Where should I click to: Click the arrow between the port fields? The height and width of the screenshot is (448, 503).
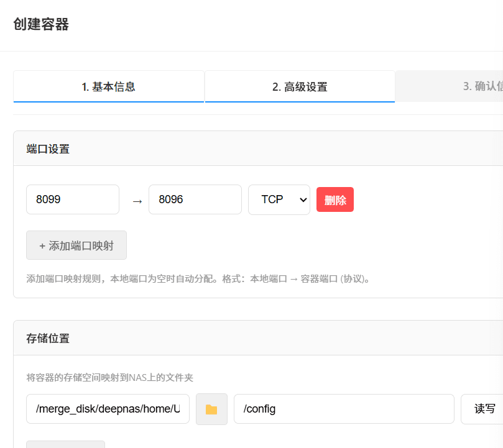pos(137,201)
